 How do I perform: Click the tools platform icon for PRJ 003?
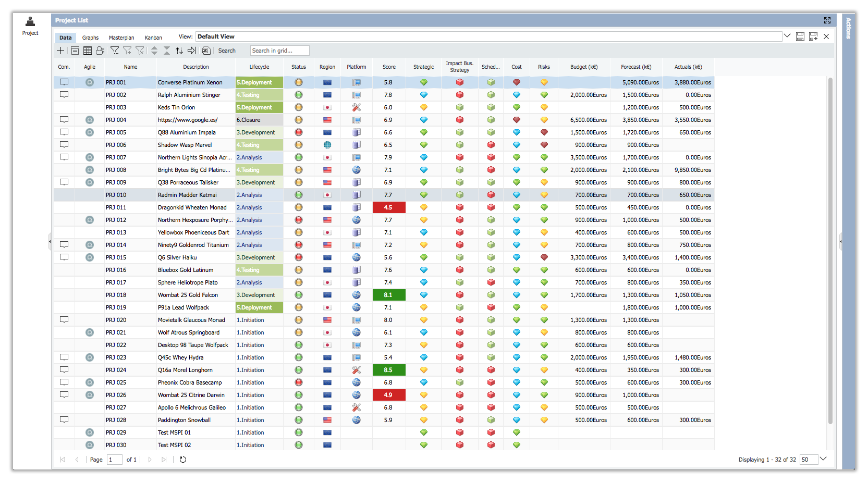coord(357,107)
